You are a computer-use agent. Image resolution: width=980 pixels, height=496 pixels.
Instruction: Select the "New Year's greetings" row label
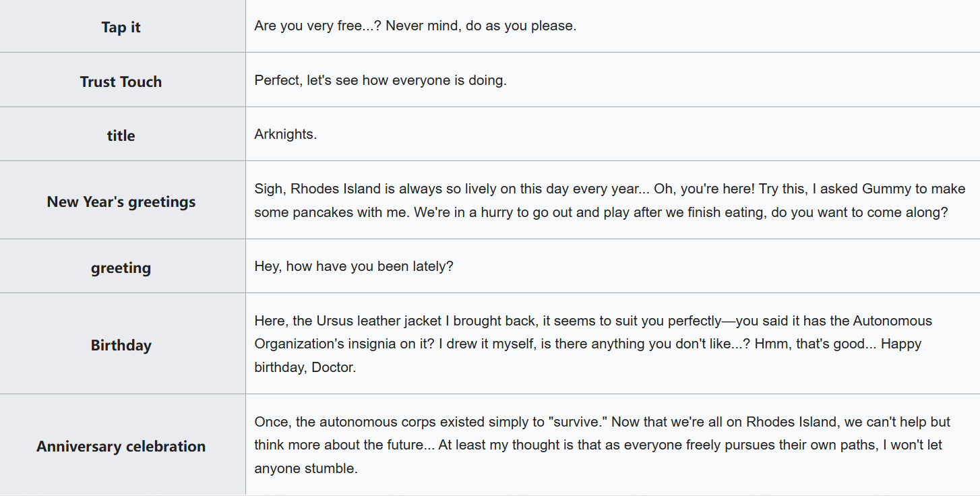(x=121, y=202)
